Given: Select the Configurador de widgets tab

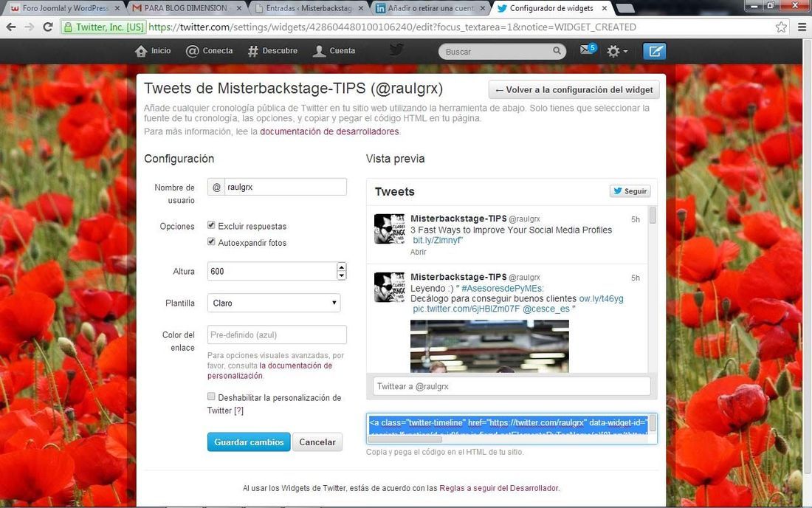Looking at the screenshot, I should pos(552,8).
